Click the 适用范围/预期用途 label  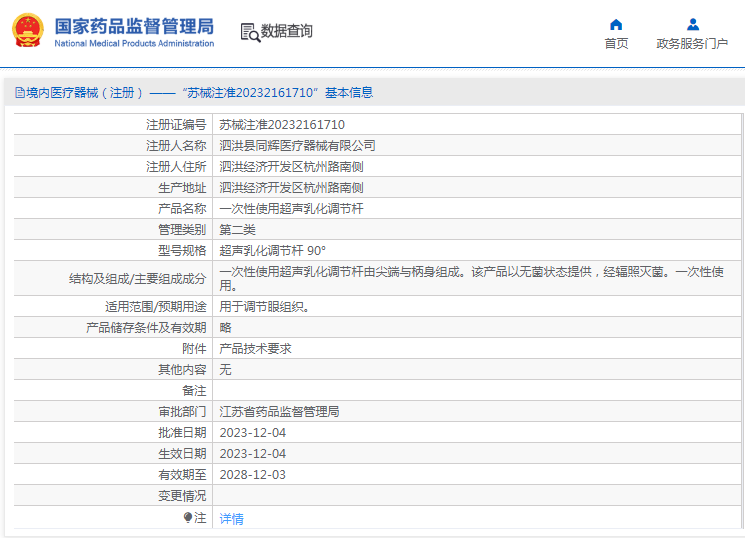point(156,307)
